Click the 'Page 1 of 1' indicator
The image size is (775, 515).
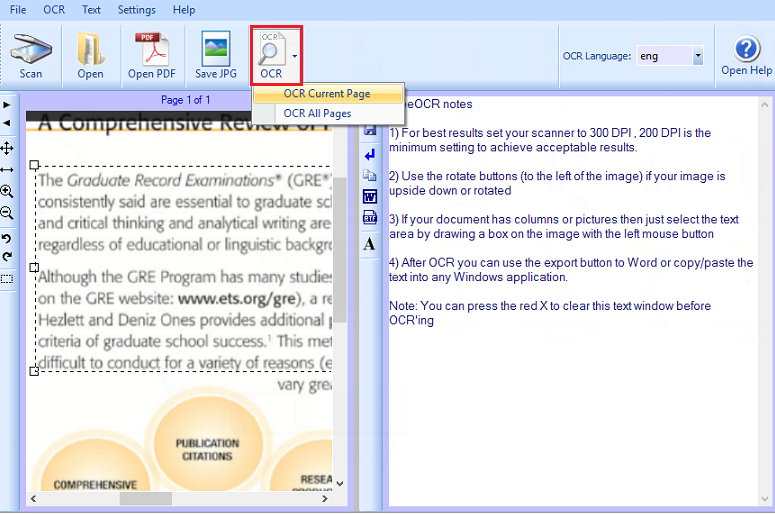(x=185, y=100)
